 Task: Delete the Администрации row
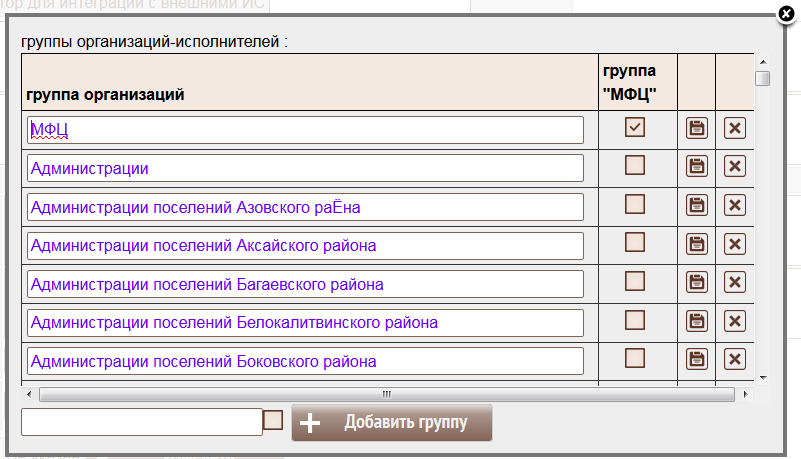tap(734, 167)
